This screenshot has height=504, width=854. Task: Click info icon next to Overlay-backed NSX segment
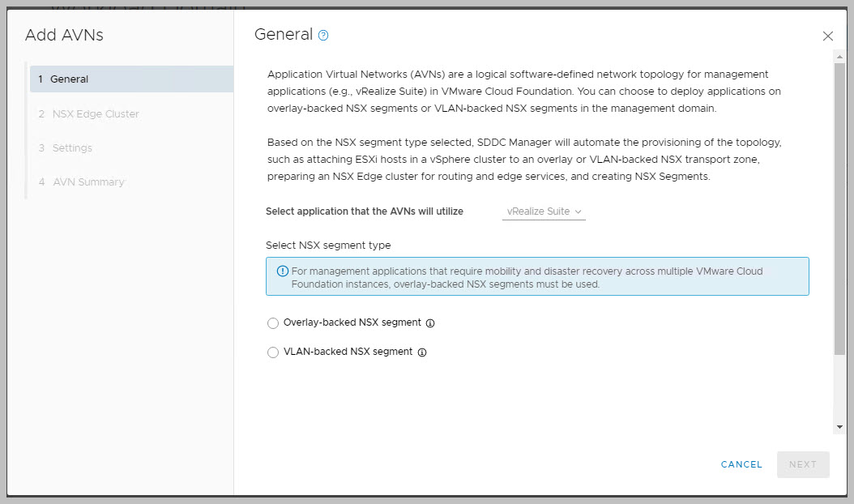click(430, 323)
